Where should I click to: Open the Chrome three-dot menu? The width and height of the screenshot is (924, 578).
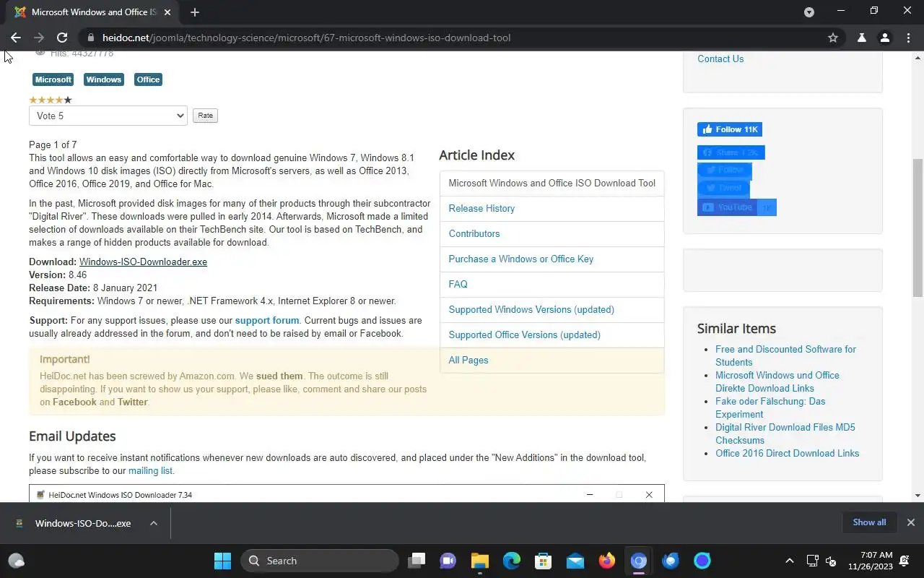(x=907, y=38)
